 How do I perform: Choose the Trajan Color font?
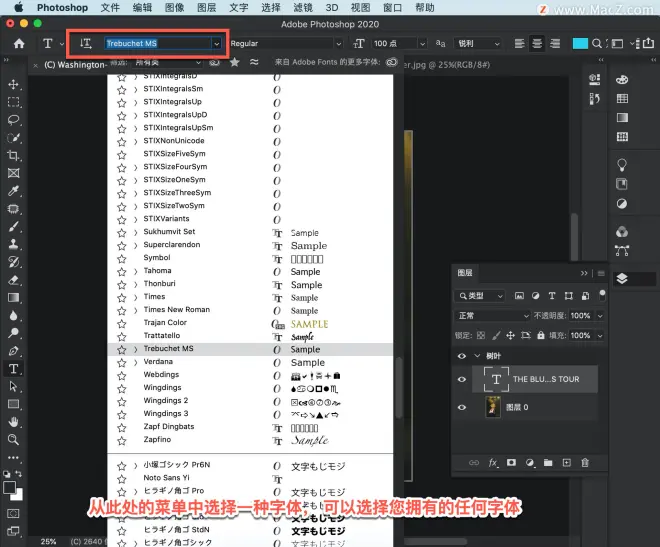[x=250, y=323]
